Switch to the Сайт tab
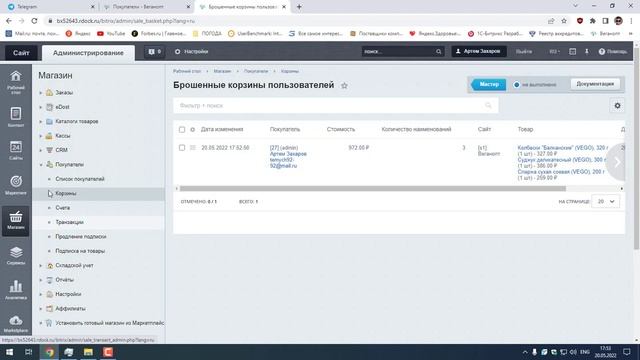The height and width of the screenshot is (360, 640). click(21, 53)
